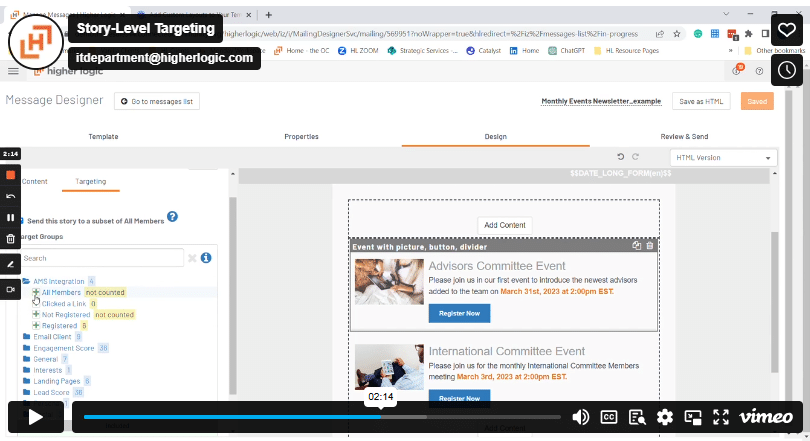Duplicate the event story block
810x441 pixels.
click(636, 245)
